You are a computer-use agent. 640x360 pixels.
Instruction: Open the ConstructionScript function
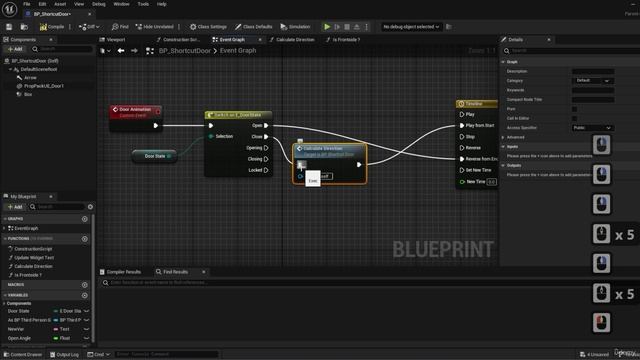33,249
